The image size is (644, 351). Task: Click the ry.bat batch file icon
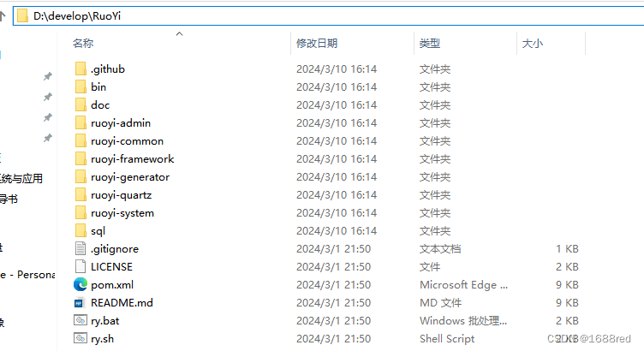(x=80, y=320)
